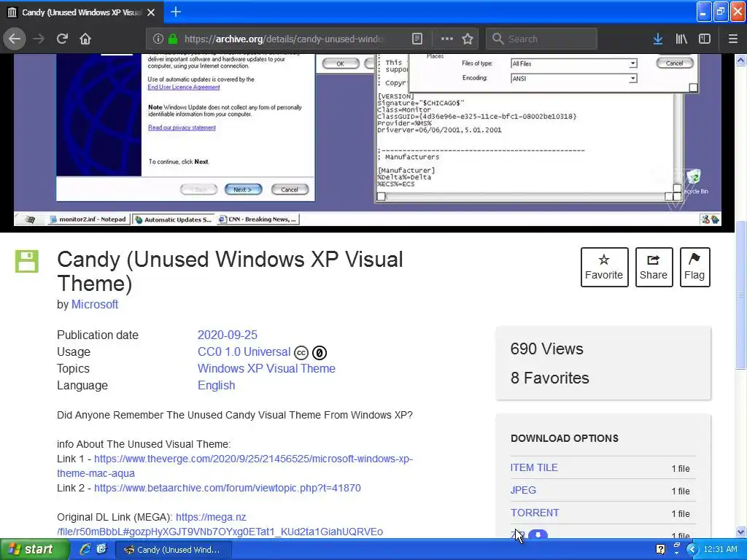The height and width of the screenshot is (560, 747).
Task: Open the 2020-09-25 publication date link
Action: coord(228,335)
